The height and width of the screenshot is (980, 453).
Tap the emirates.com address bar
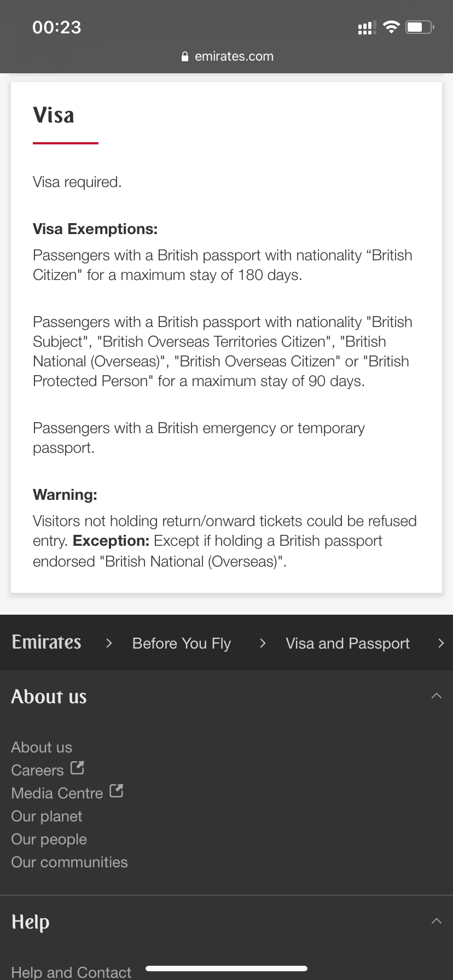(x=234, y=56)
